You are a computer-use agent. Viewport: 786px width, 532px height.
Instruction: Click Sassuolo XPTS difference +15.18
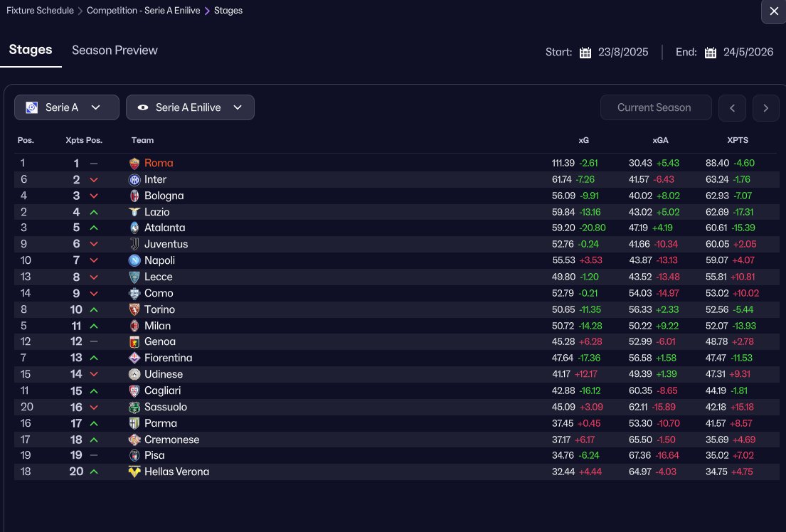(742, 407)
